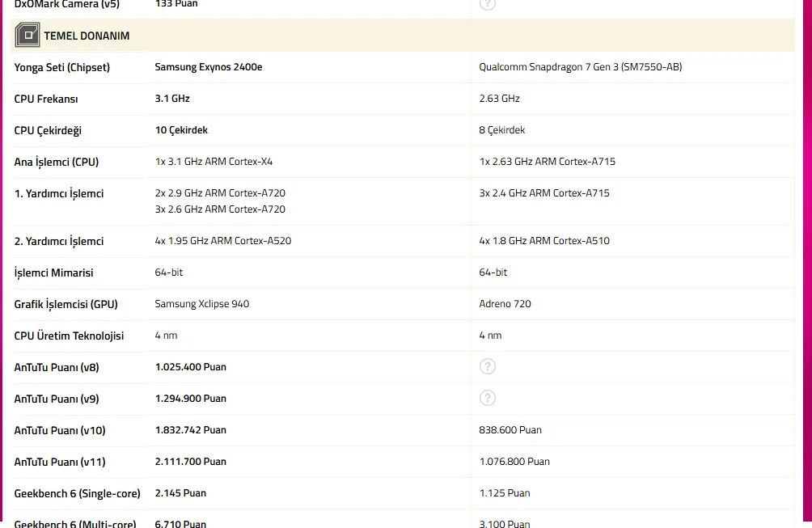Click the 4x 1.8 GHz ARM Cortex-A510 entry

pyautogui.click(x=544, y=241)
